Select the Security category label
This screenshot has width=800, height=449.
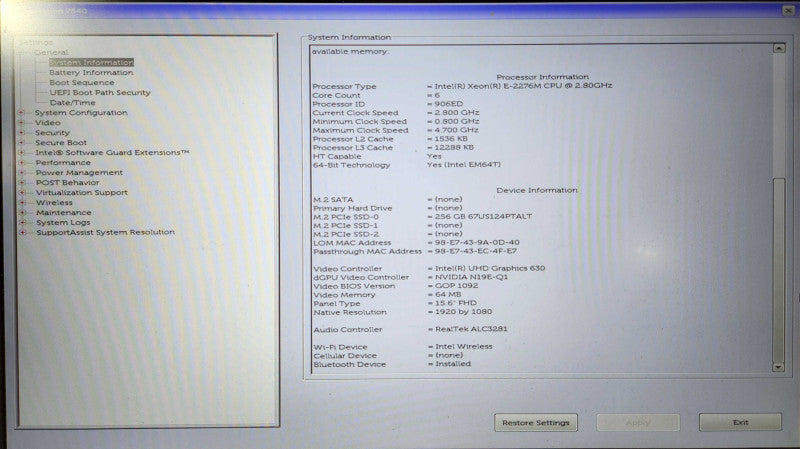click(52, 133)
